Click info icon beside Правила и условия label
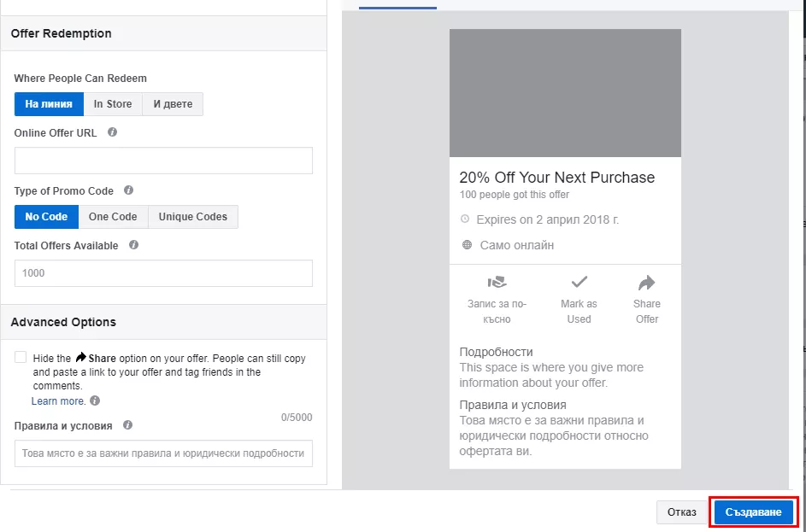 point(128,425)
